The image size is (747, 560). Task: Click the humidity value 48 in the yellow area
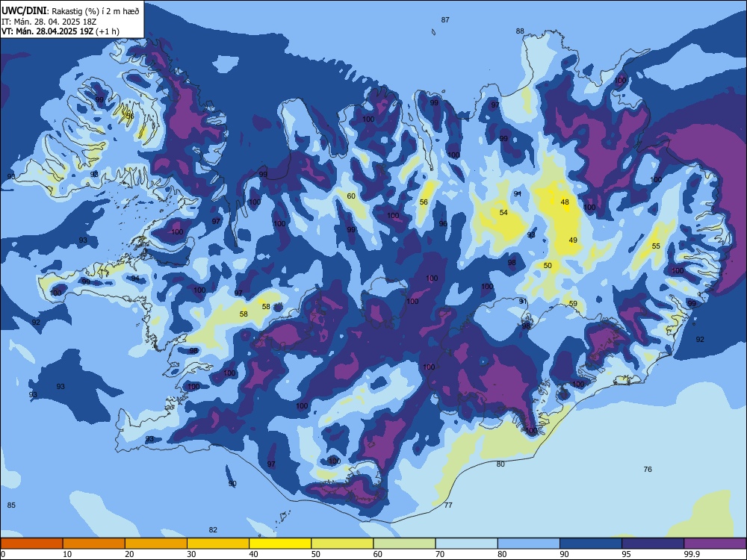point(565,202)
